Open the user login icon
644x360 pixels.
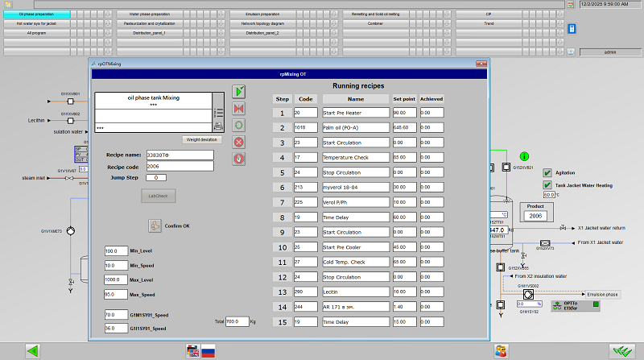click(501, 350)
